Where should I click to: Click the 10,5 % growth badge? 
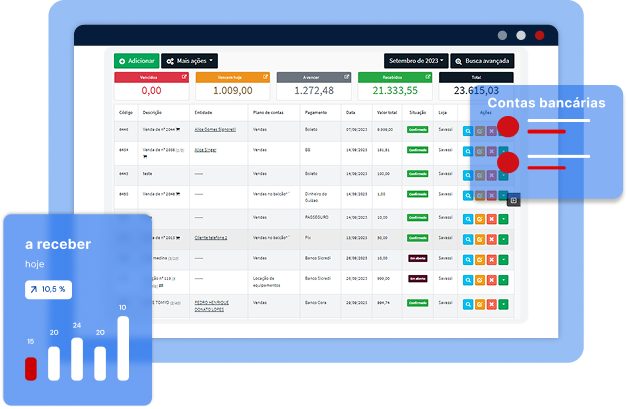point(48,290)
